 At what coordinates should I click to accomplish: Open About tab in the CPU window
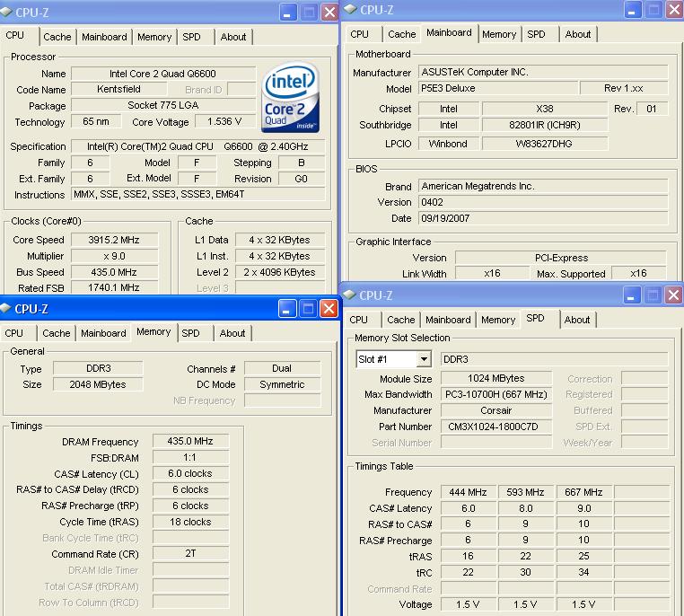pyautogui.click(x=233, y=37)
